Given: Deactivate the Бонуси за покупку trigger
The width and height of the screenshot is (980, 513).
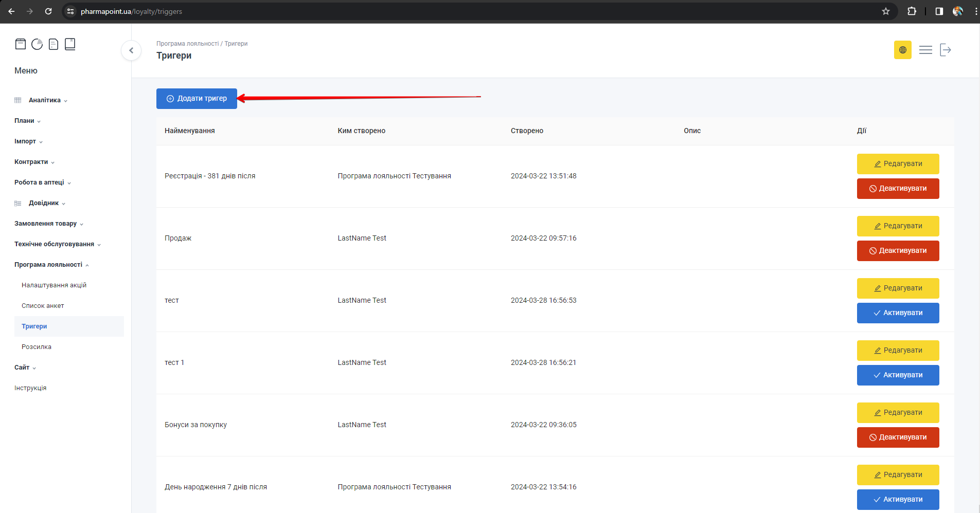Looking at the screenshot, I should [x=898, y=437].
